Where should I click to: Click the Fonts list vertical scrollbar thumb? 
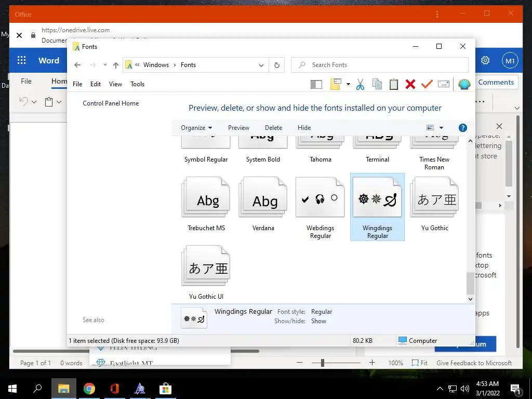470,283
